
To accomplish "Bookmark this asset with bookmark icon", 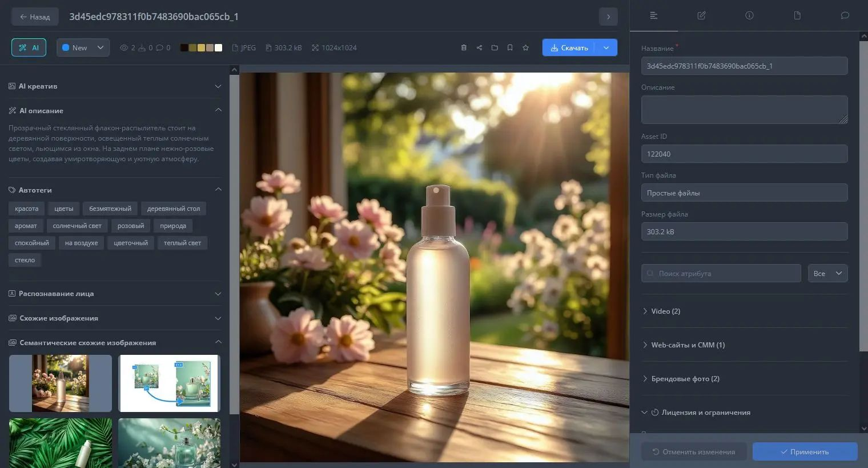I will [510, 48].
